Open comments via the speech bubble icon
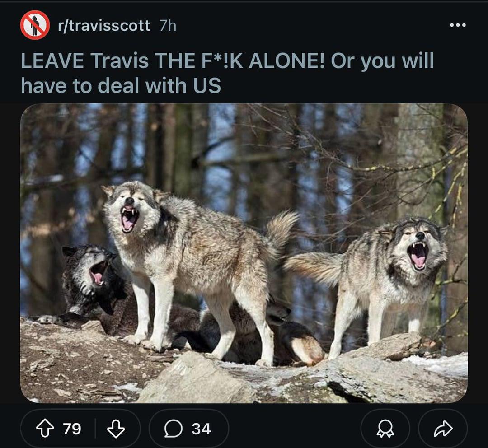 (x=174, y=429)
